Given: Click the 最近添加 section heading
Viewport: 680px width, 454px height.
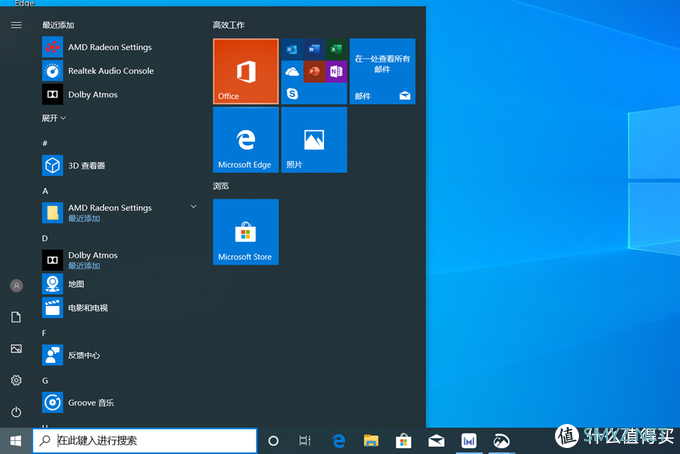Looking at the screenshot, I should click(x=58, y=25).
